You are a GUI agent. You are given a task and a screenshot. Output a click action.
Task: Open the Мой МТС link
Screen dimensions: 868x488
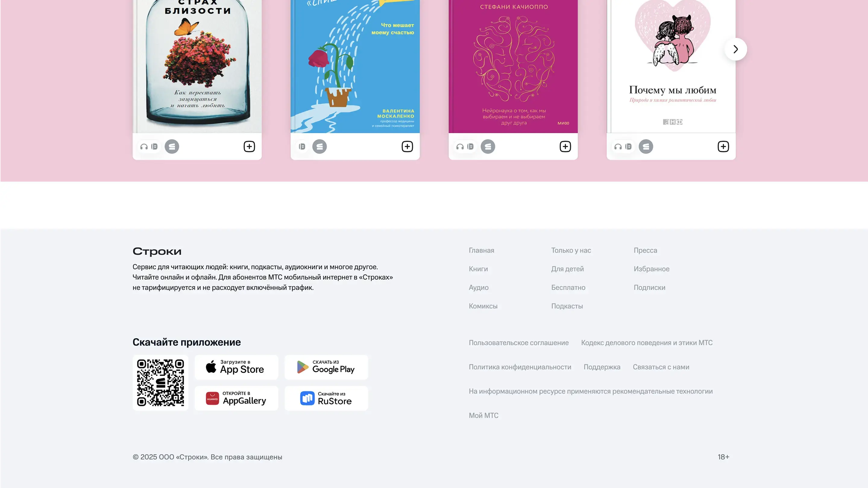point(483,416)
